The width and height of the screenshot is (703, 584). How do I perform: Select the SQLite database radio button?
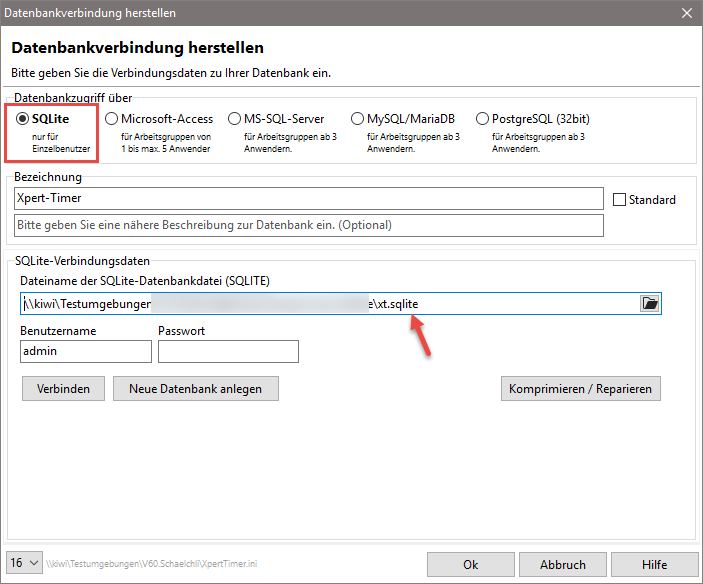tap(22, 119)
